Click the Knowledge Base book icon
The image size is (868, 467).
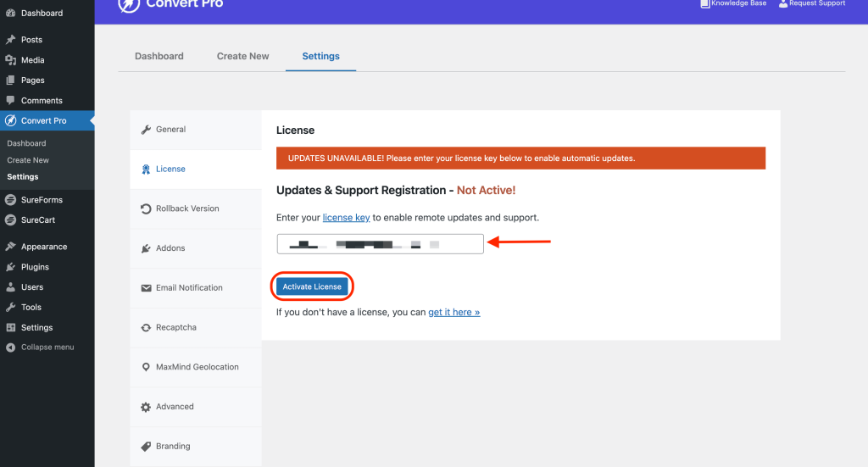pos(705,3)
